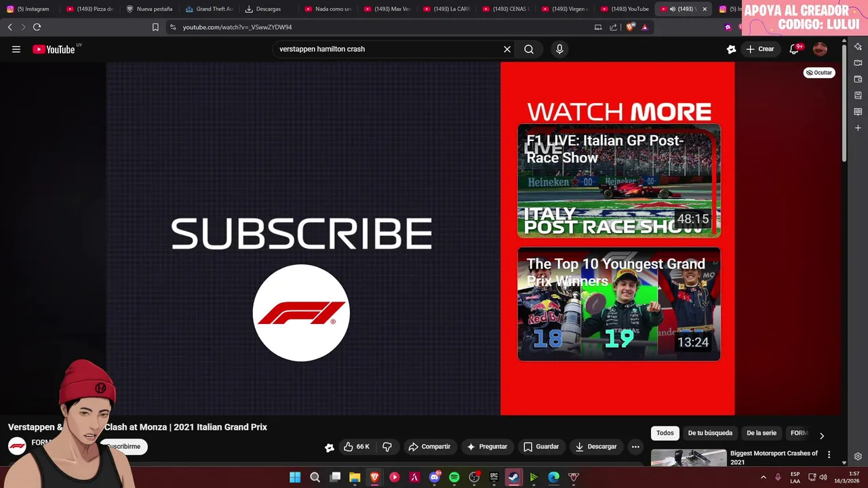Open the Brave Shields lion icon

pyautogui.click(x=629, y=27)
